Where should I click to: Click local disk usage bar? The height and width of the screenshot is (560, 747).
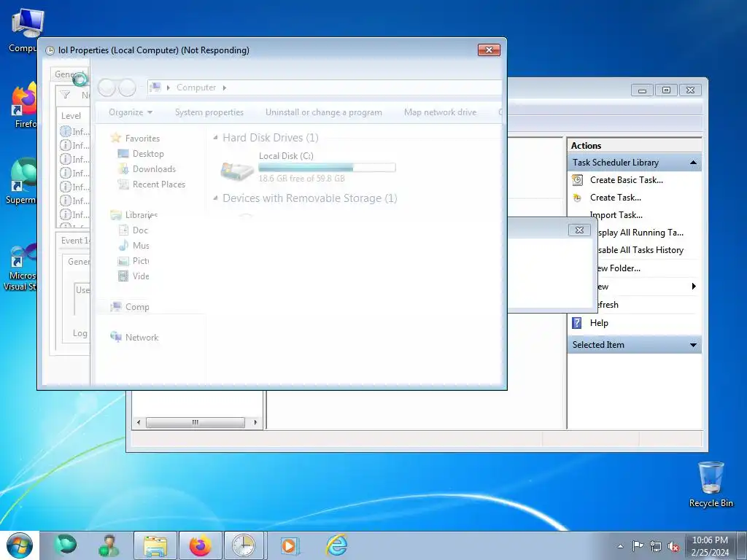[327, 167]
